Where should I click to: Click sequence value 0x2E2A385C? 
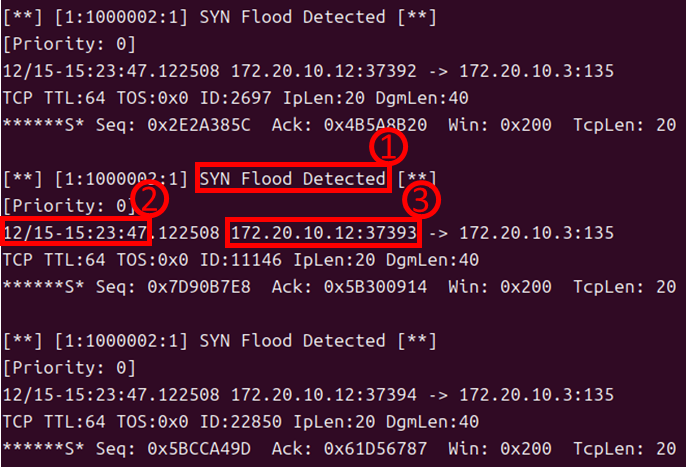[199, 125]
